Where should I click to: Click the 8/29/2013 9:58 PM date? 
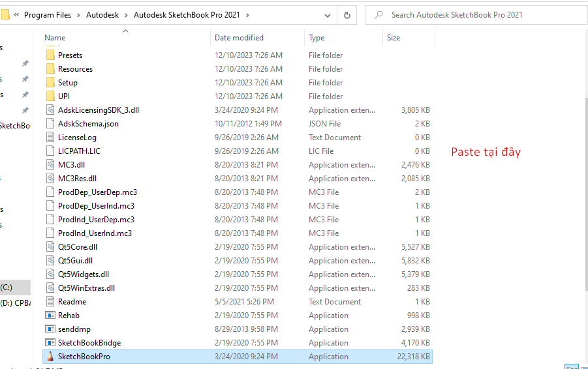coord(247,329)
